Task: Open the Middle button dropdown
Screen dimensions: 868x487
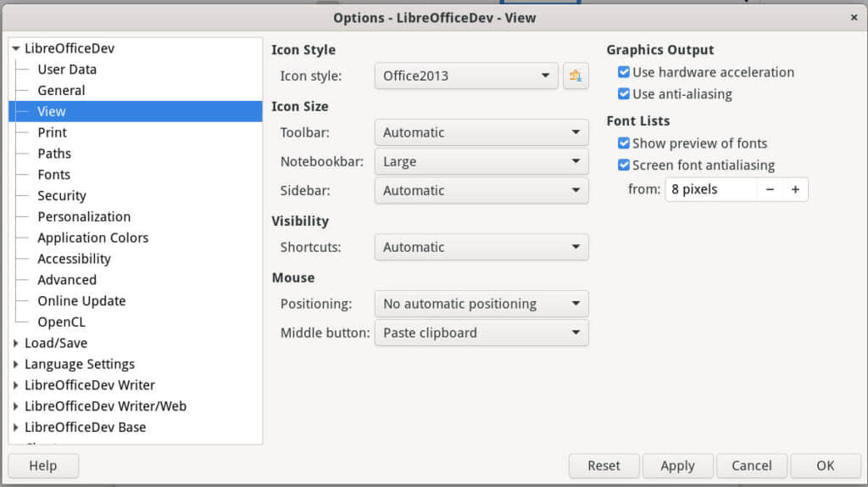Action: [x=481, y=333]
